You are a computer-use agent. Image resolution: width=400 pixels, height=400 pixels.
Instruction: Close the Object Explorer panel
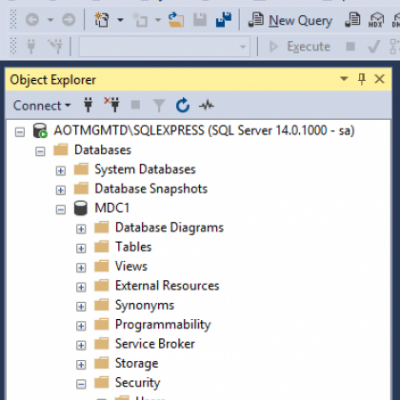379,79
